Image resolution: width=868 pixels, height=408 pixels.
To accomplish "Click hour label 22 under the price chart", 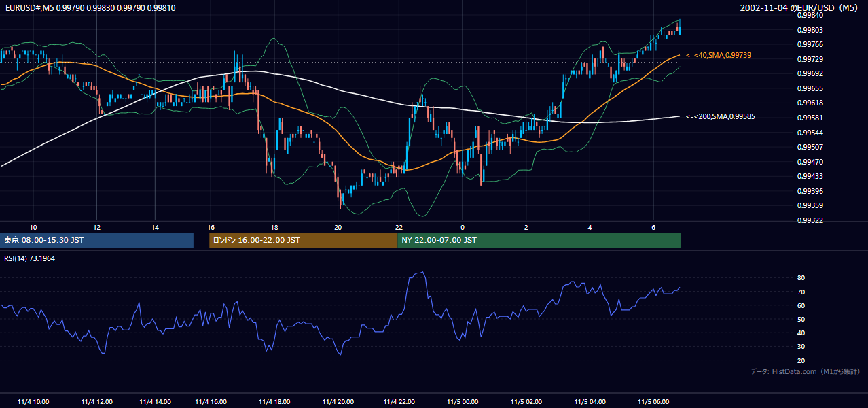I will (399, 228).
